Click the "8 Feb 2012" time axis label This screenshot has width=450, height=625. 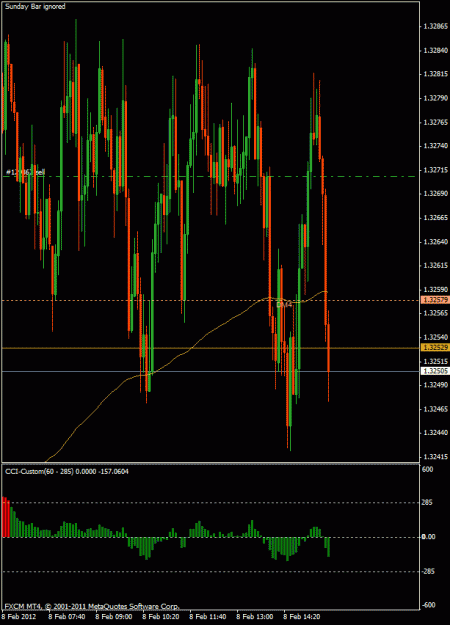[x=19, y=617]
